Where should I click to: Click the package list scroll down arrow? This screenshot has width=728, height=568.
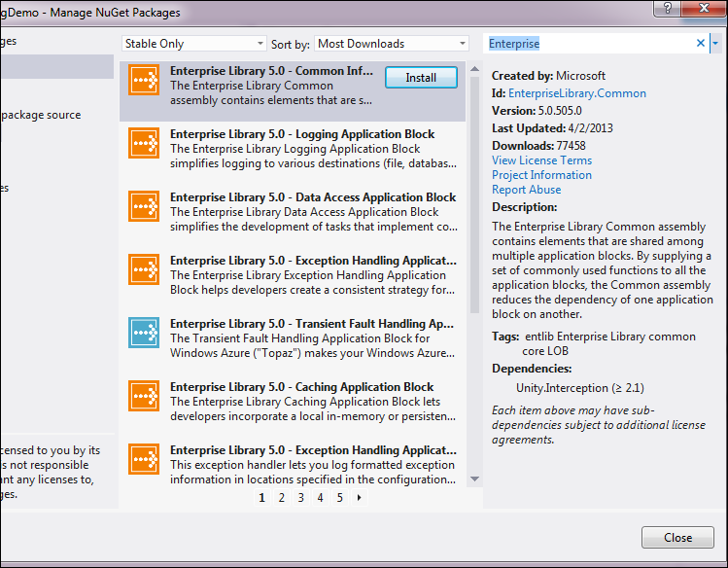(474, 479)
